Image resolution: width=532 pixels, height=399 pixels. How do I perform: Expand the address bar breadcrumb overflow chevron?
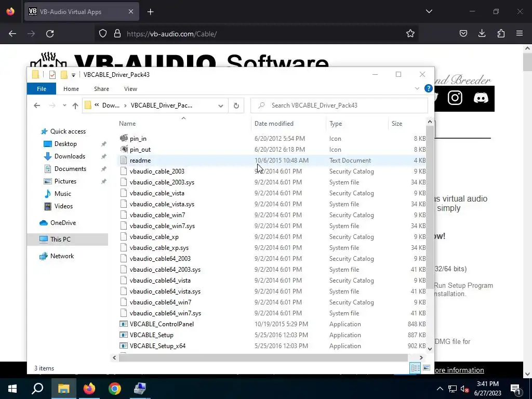97,105
